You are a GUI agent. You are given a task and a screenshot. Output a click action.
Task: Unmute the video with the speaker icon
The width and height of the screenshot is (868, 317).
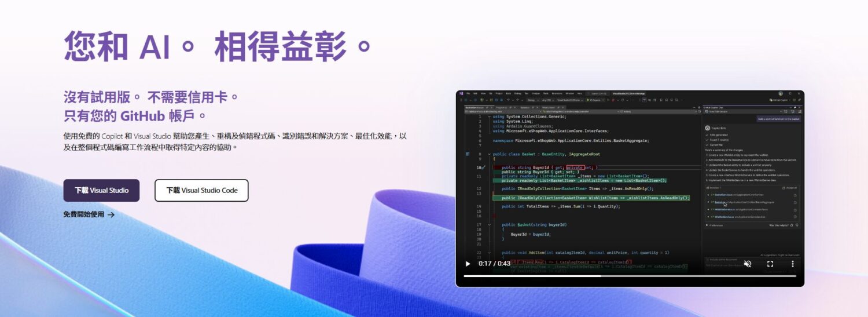tap(747, 264)
